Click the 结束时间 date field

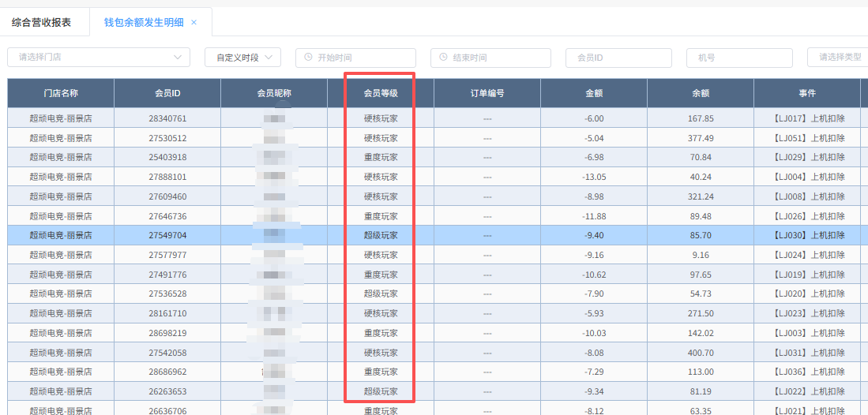point(491,58)
